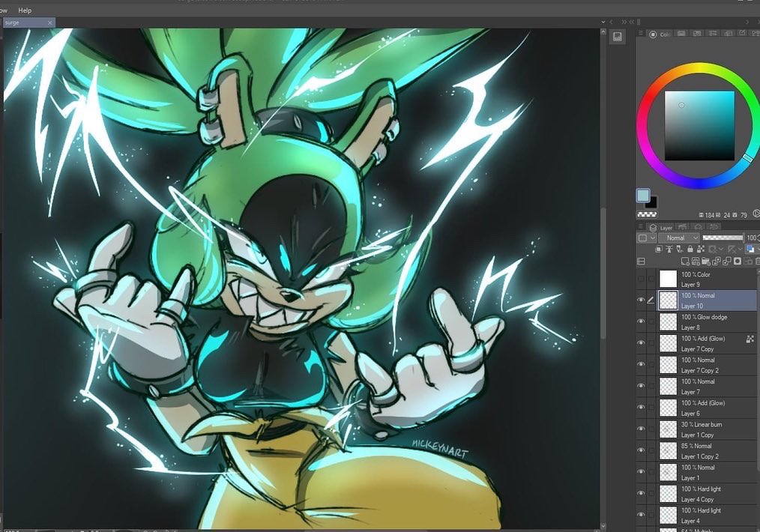Open the material palette icon beside canvas
760x532 pixels.
point(617,37)
